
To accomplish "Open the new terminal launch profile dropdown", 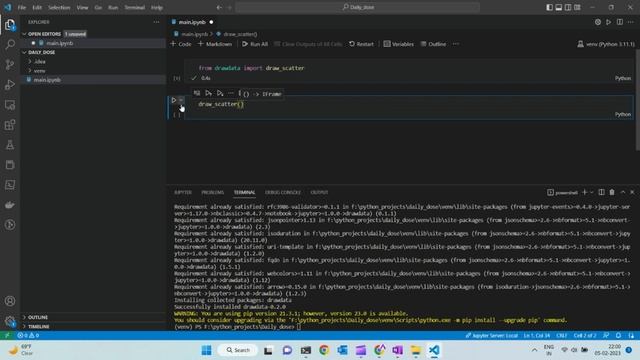I will (x=592, y=192).
